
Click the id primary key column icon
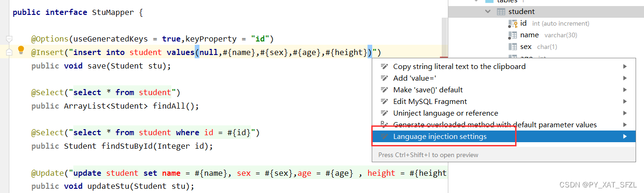click(512, 23)
